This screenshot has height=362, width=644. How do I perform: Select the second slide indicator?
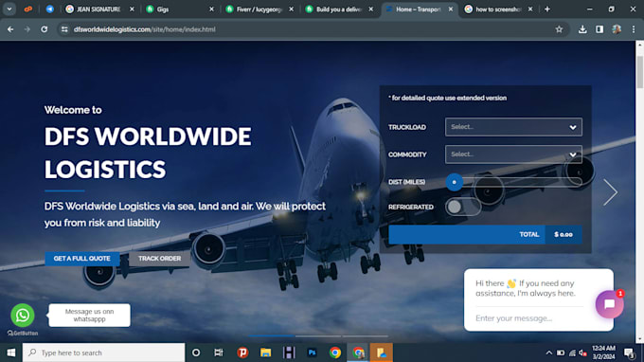(318, 336)
